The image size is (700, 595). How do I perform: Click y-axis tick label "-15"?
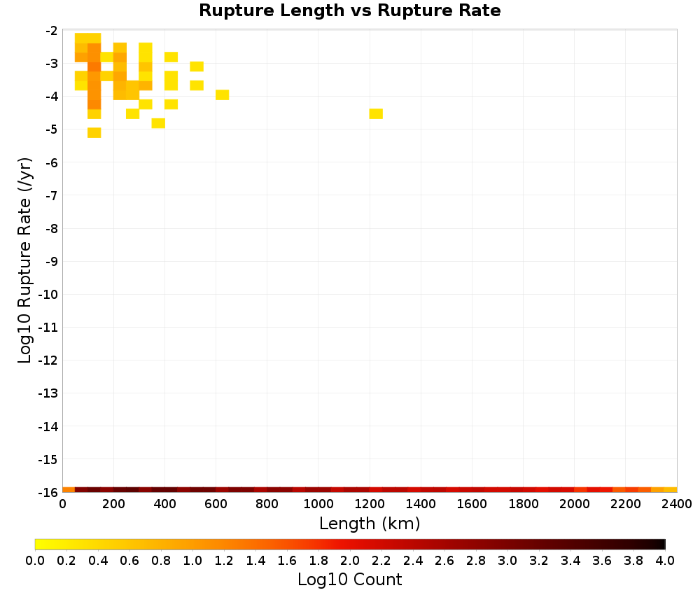point(48,459)
